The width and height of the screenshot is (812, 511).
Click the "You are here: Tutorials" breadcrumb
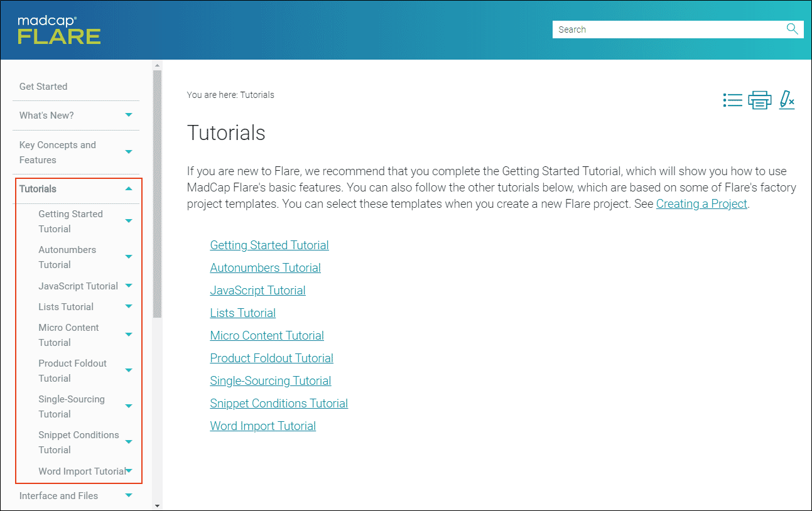pyautogui.click(x=230, y=95)
